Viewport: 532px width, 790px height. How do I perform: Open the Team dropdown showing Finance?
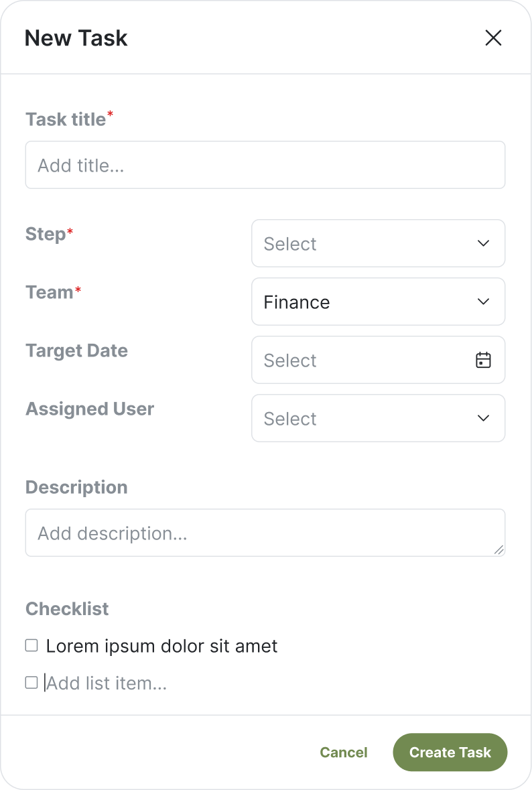[x=379, y=302]
